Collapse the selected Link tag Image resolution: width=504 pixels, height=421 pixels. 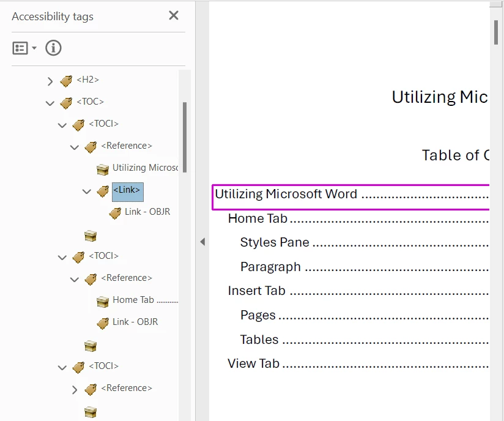coord(86,192)
